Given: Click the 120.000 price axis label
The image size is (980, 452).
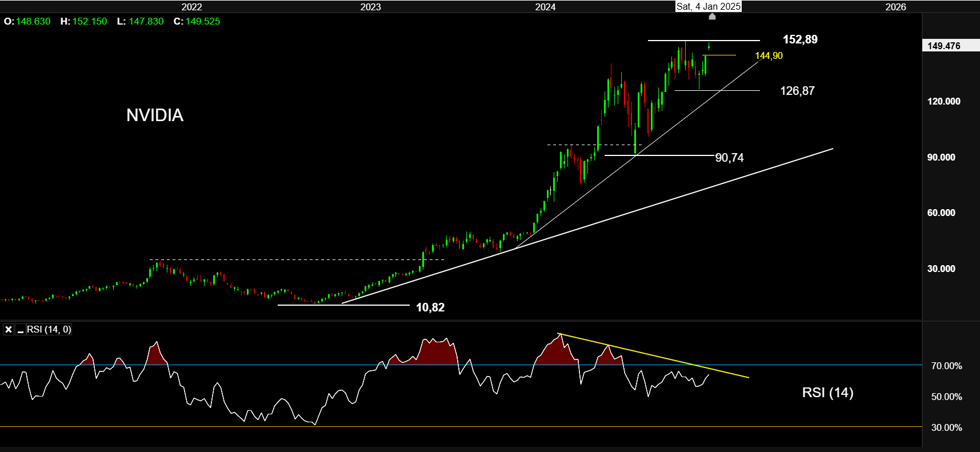Looking at the screenshot, I should 944,101.
